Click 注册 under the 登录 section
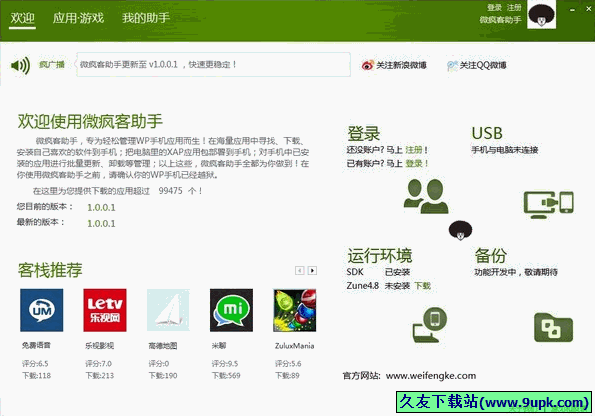The height and width of the screenshot is (416, 595). coord(414,150)
